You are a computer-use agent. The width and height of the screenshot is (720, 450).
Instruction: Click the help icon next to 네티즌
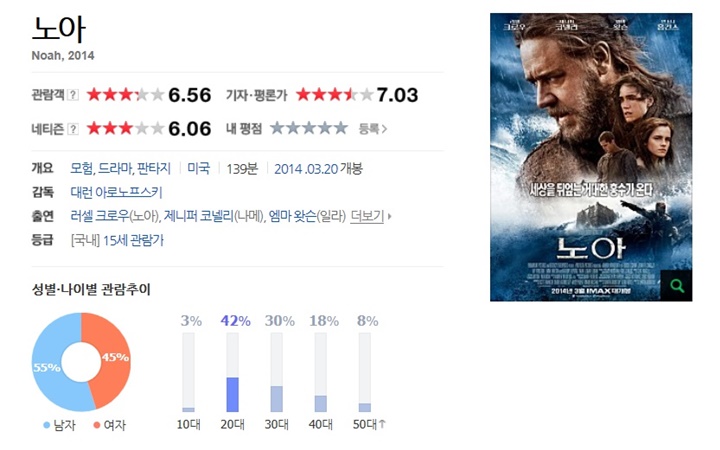(73, 129)
